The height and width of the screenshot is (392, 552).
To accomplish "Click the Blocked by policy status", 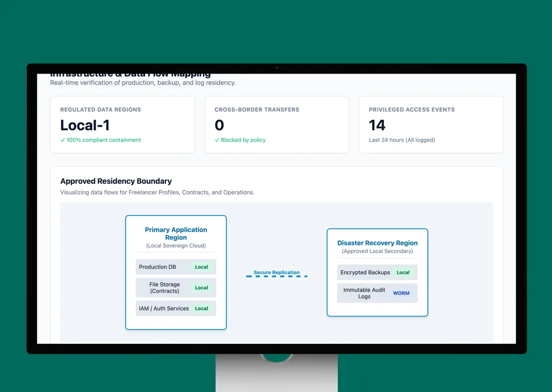I will pyautogui.click(x=240, y=140).
